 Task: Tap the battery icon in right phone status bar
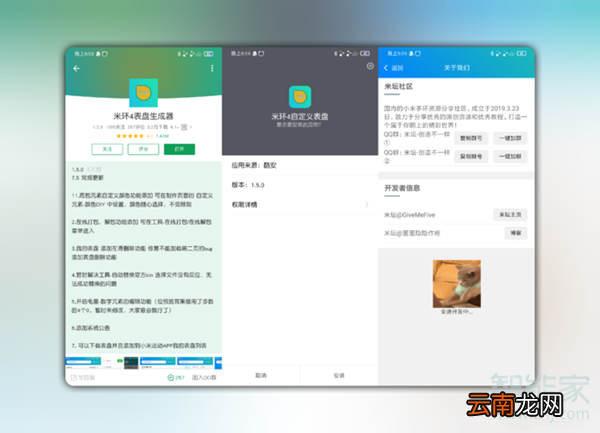[522, 54]
